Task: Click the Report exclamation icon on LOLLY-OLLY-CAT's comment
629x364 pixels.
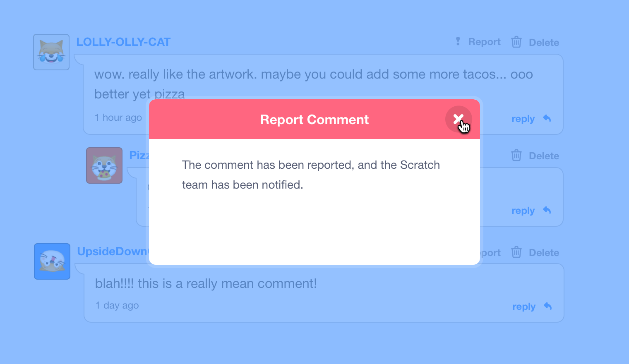Action: (458, 41)
